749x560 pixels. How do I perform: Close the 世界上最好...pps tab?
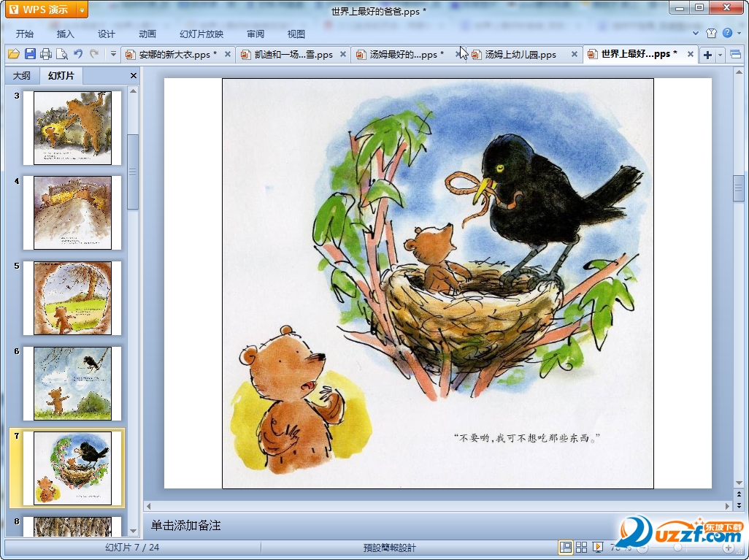[691, 55]
